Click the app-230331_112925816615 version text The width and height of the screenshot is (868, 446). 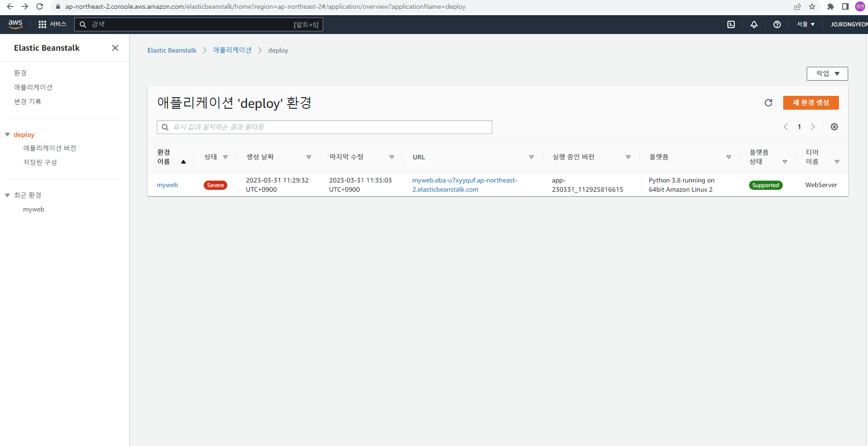(587, 185)
